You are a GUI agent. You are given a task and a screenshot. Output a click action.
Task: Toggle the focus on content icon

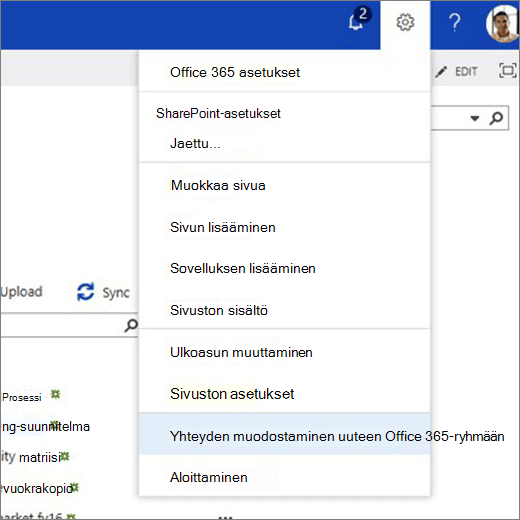click(508, 71)
